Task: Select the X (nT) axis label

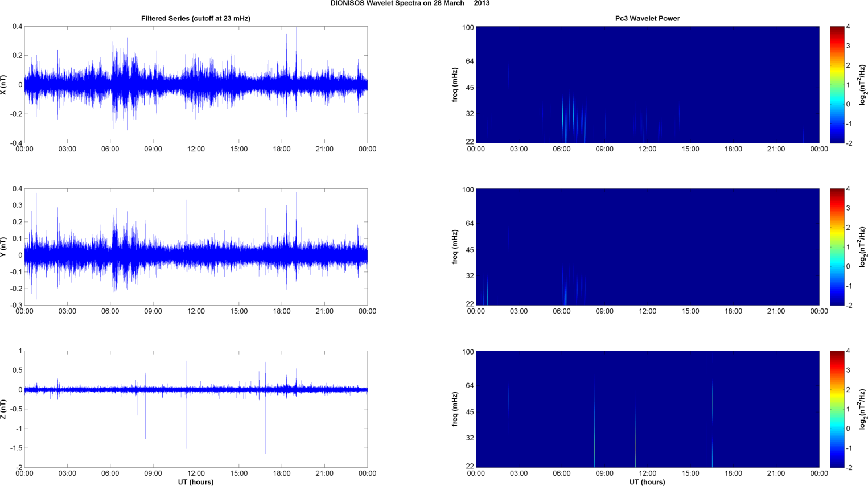Action: tap(3, 85)
